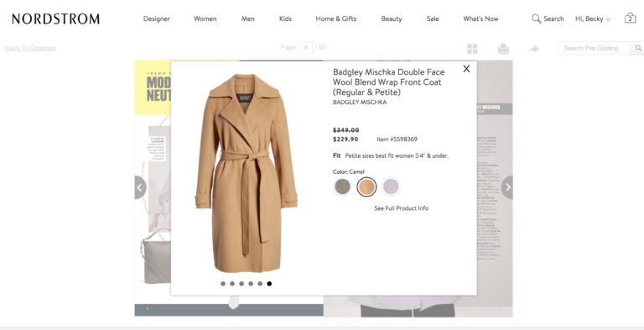Click the camel coat product image
Screen dimensions: 644x330
tap(246, 173)
